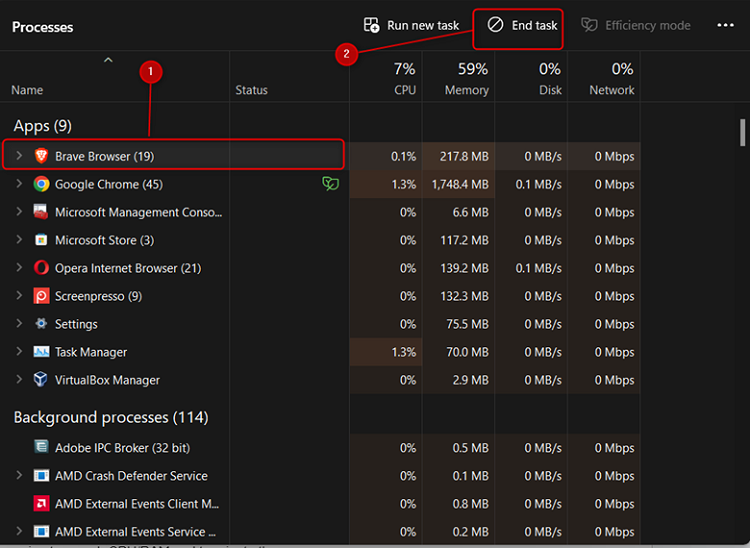Viewport: 750px width, 548px height.
Task: Click the Google Chrome app icon
Action: pos(41,184)
